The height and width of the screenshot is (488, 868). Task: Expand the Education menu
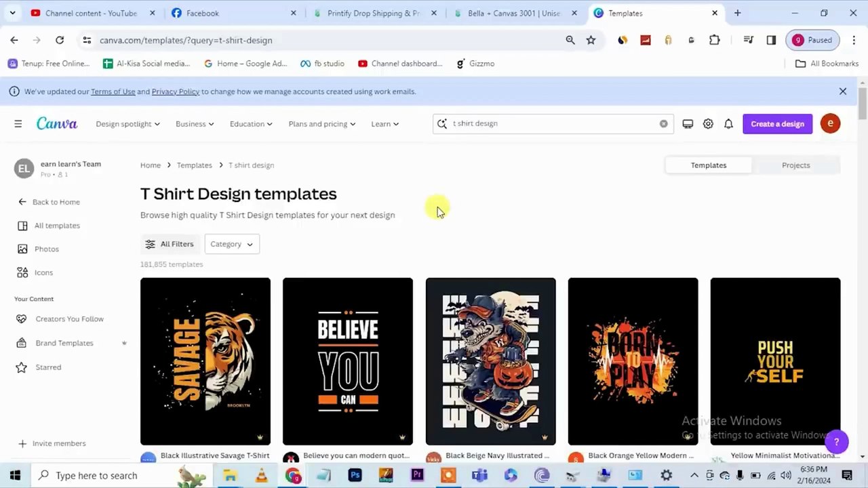(251, 124)
